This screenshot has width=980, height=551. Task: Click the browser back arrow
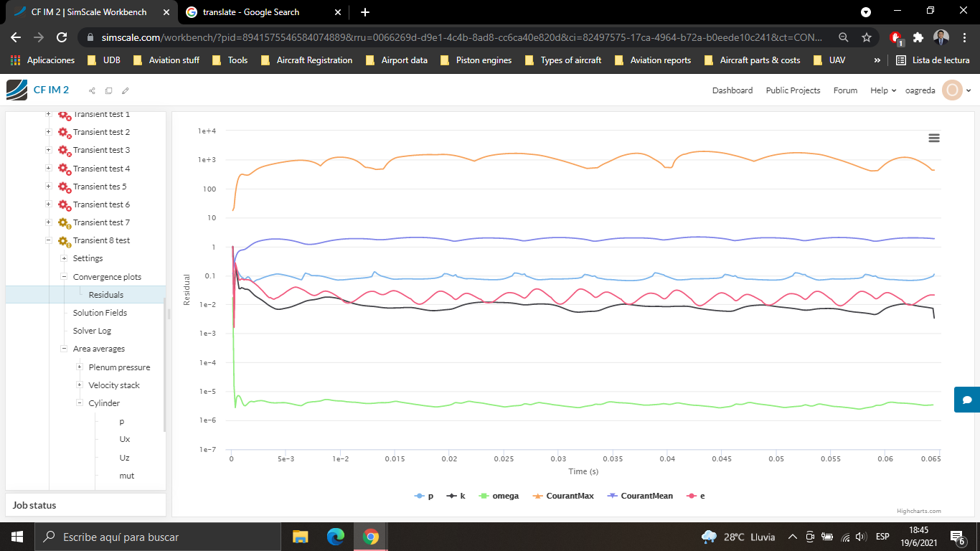(16, 37)
